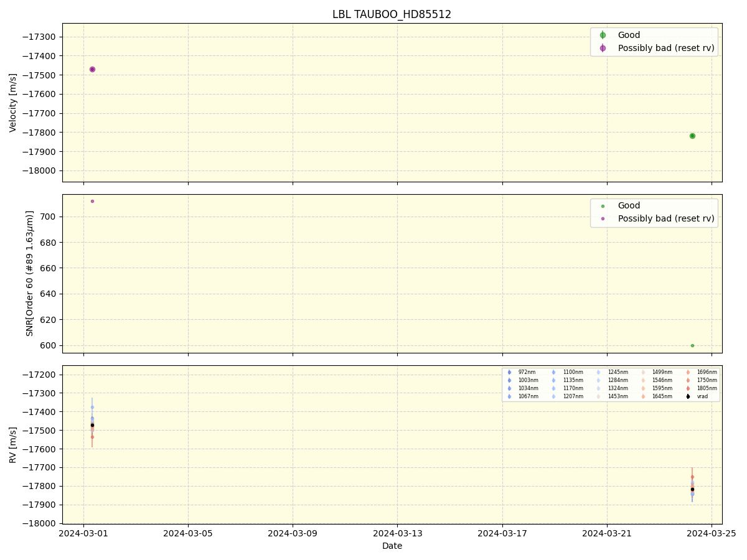The image size is (747, 560).
Task: Select the purple velocity point near 2024-03-01
Action: pos(92,69)
